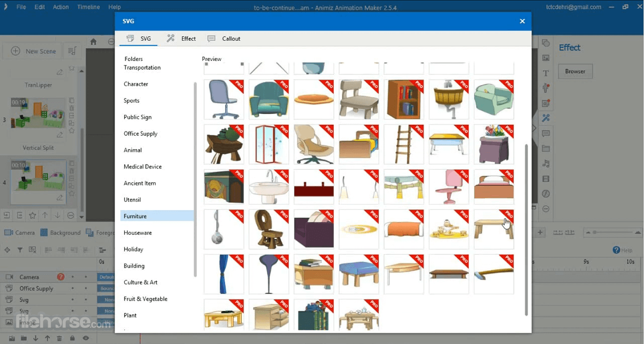
Task: Move layer up with bottom up-arrow icon
Action: [x=47, y=338]
